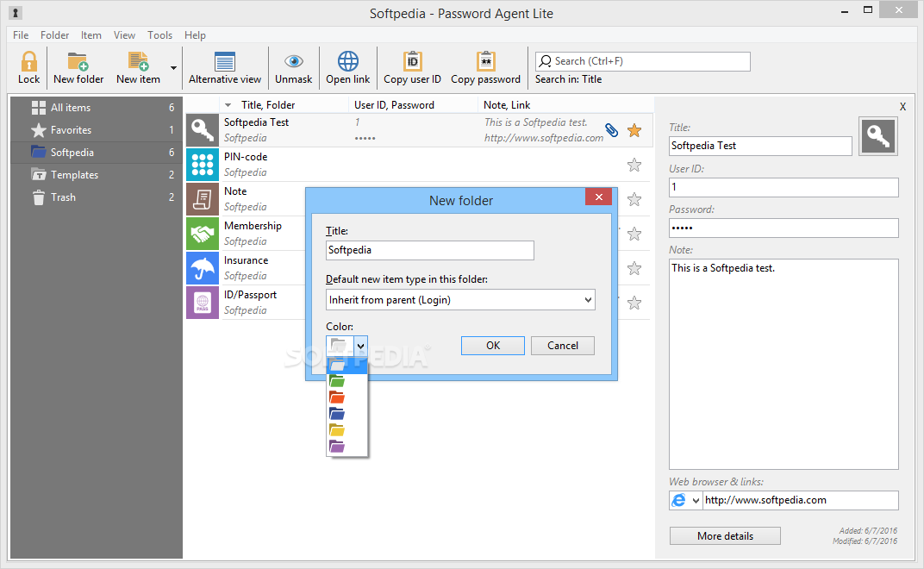This screenshot has width=924, height=569.
Task: Open the File menu
Action: 21,34
